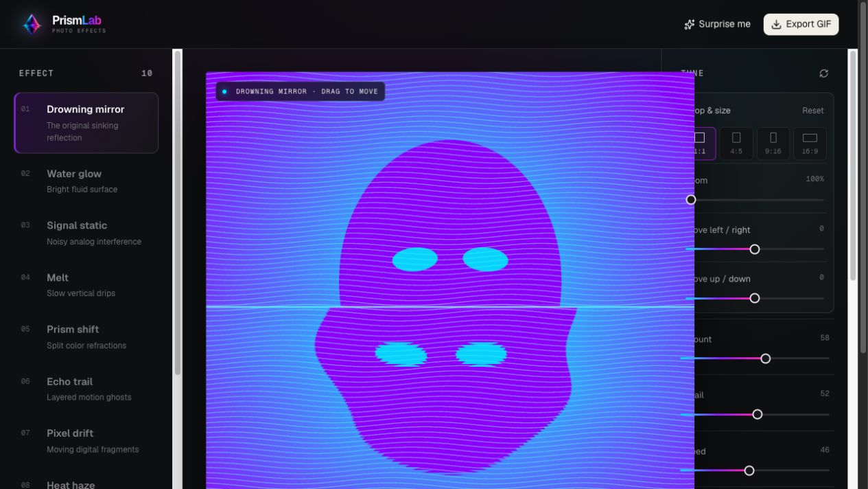Viewport: 868px width, 489px height.
Task: Select the Echo trail effect
Action: (x=86, y=389)
